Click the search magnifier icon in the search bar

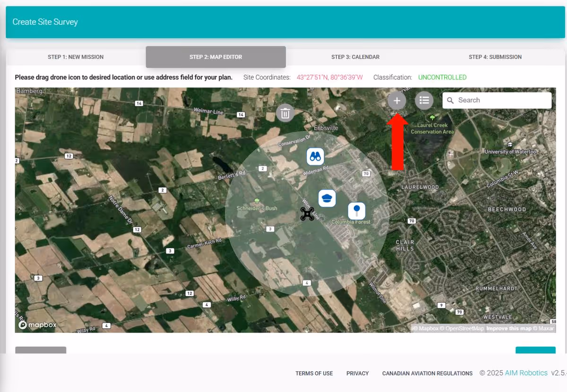click(450, 100)
